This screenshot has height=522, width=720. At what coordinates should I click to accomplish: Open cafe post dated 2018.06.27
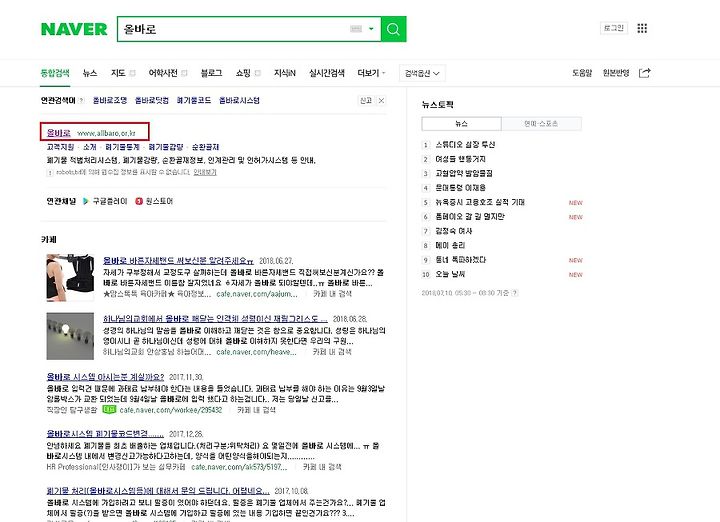(178, 261)
